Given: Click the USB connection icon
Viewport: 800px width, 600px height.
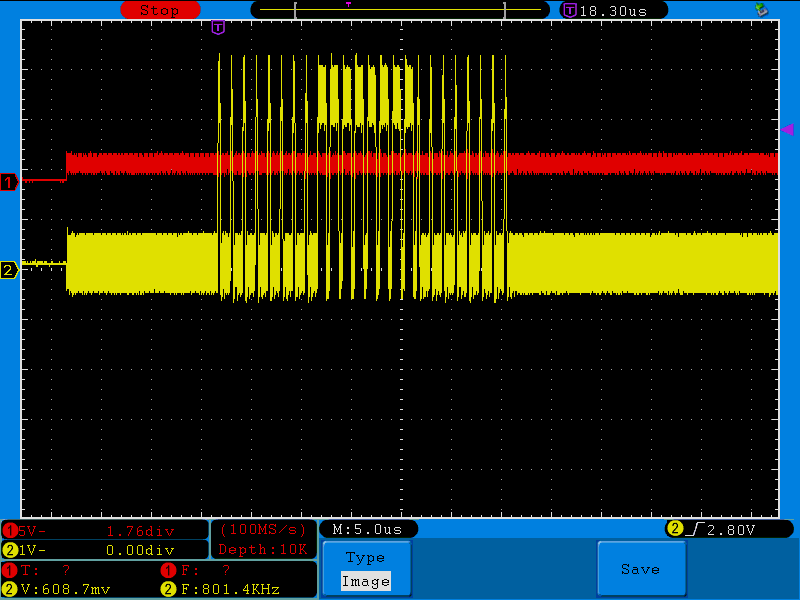Looking at the screenshot, I should 762,10.
